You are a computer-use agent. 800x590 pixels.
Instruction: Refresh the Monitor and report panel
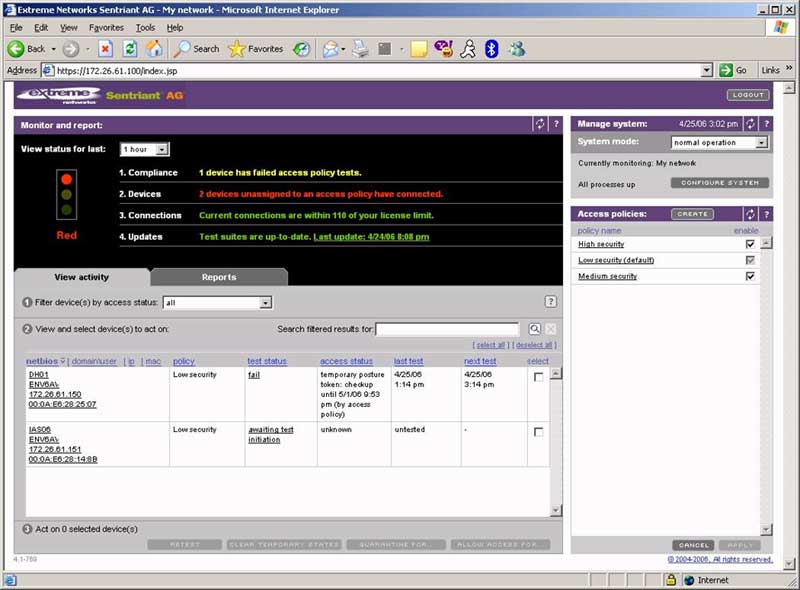point(540,124)
